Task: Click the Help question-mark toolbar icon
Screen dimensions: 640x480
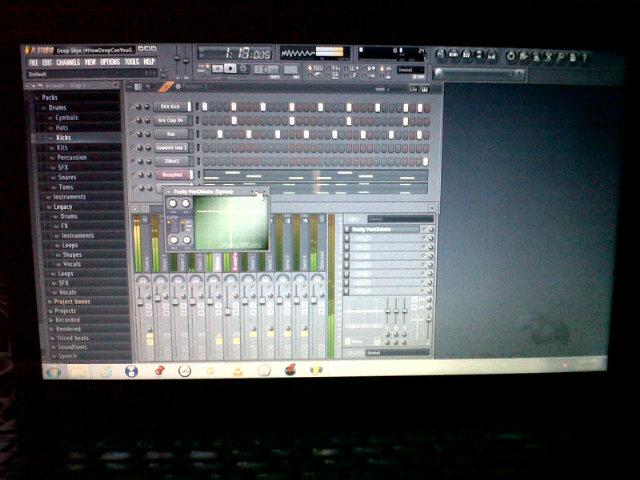Action: point(584,58)
